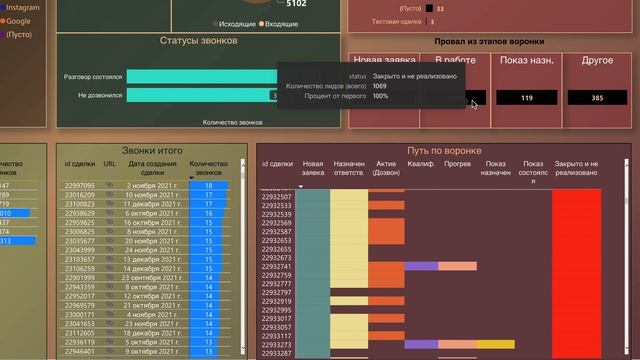Image resolution: width=640 pixels, height=360 pixels.
Task: Click the 385 value under Другое
Action: pyautogui.click(x=597, y=98)
